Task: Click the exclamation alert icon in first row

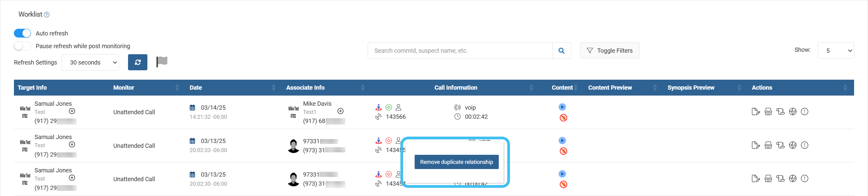Action: [804, 112]
